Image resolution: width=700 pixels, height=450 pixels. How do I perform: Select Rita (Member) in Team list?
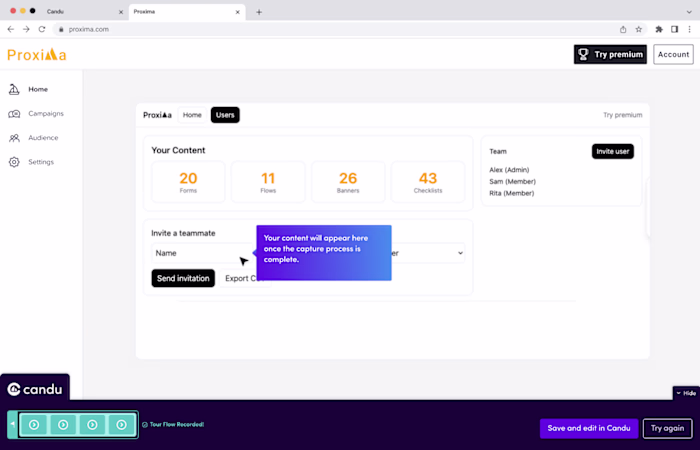point(512,193)
